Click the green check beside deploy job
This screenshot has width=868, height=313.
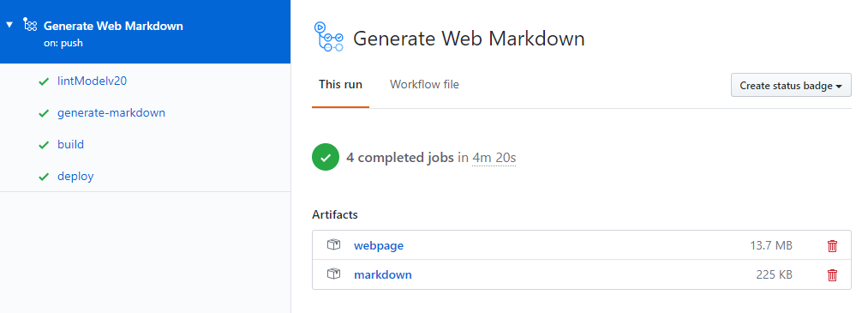click(44, 177)
